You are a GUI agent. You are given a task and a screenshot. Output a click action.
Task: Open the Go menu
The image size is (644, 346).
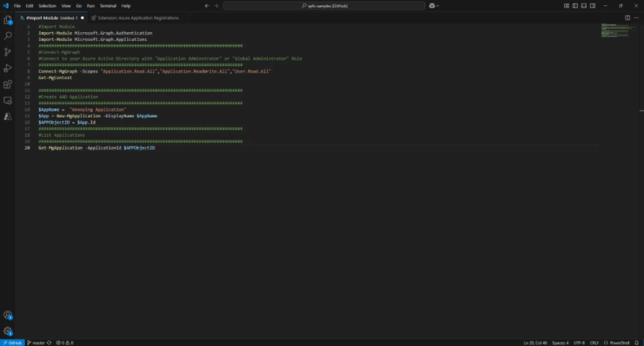(79, 6)
